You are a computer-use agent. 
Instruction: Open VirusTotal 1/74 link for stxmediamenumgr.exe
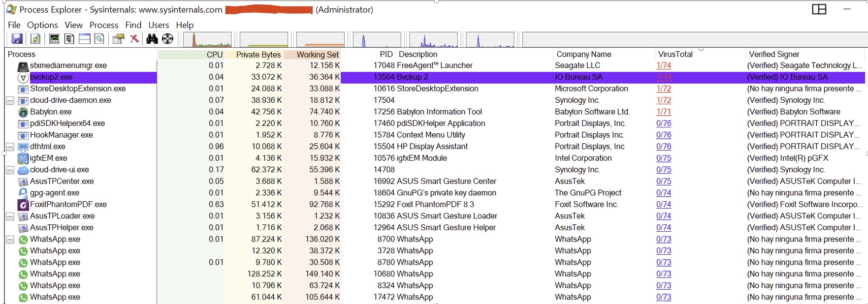(x=664, y=65)
